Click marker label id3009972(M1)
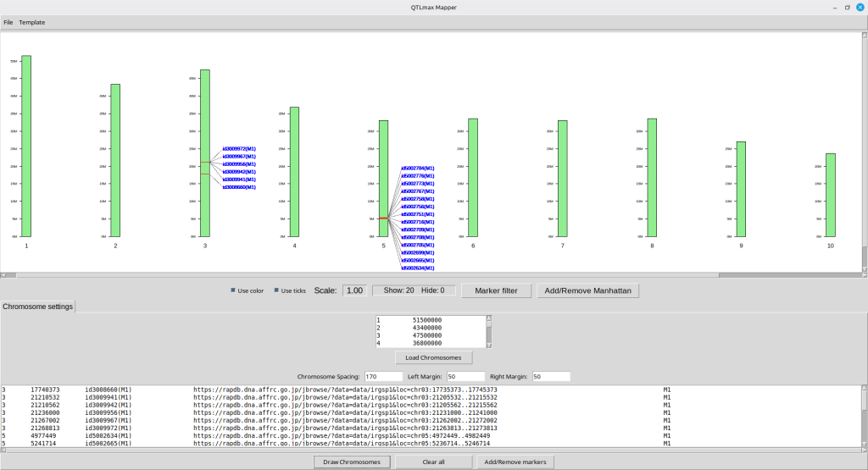This screenshot has width=868, height=470. click(x=244, y=148)
